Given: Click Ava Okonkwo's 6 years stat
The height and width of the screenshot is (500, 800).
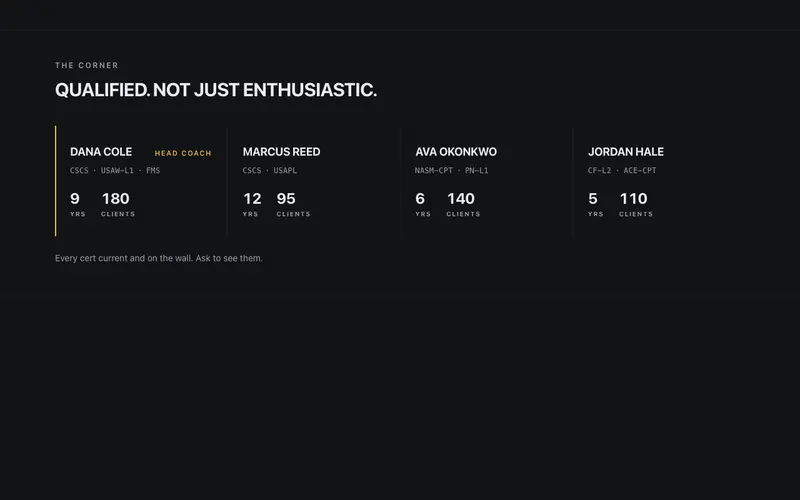Looking at the screenshot, I should pyautogui.click(x=423, y=204).
